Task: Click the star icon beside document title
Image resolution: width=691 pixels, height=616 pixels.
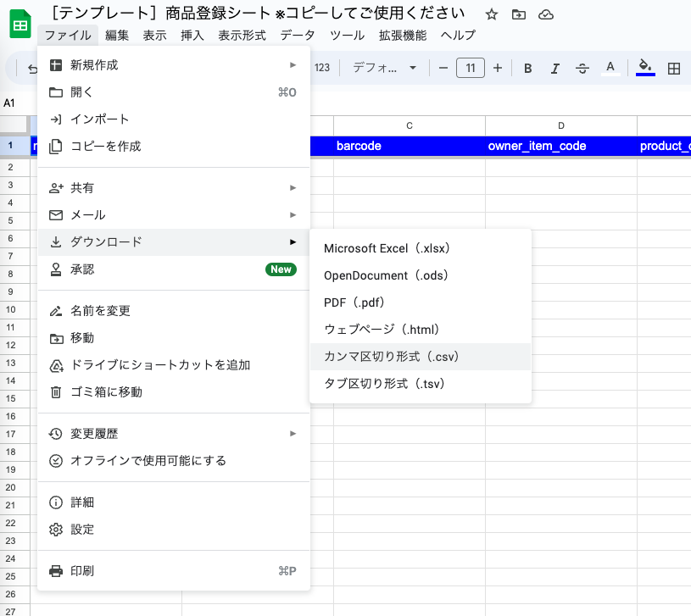Action: (491, 14)
